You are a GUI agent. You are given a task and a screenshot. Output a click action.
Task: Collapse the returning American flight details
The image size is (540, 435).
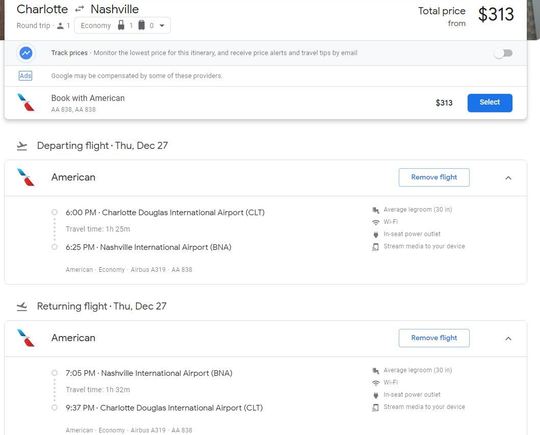click(508, 339)
